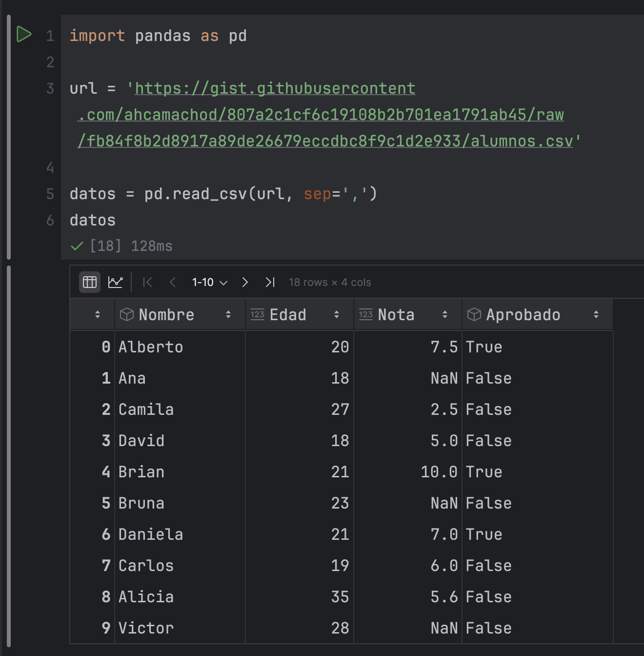Toggle sort on the index column
Screen dimensions: 644x656
coord(98,314)
